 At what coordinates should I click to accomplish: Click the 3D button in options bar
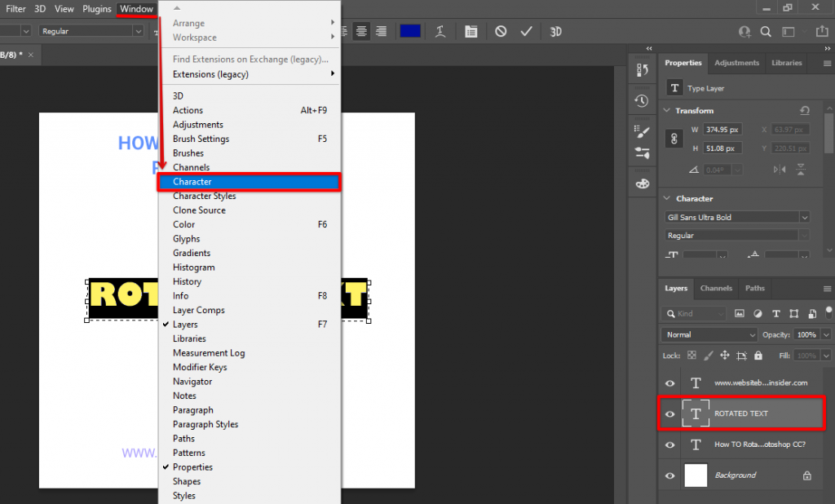[555, 31]
